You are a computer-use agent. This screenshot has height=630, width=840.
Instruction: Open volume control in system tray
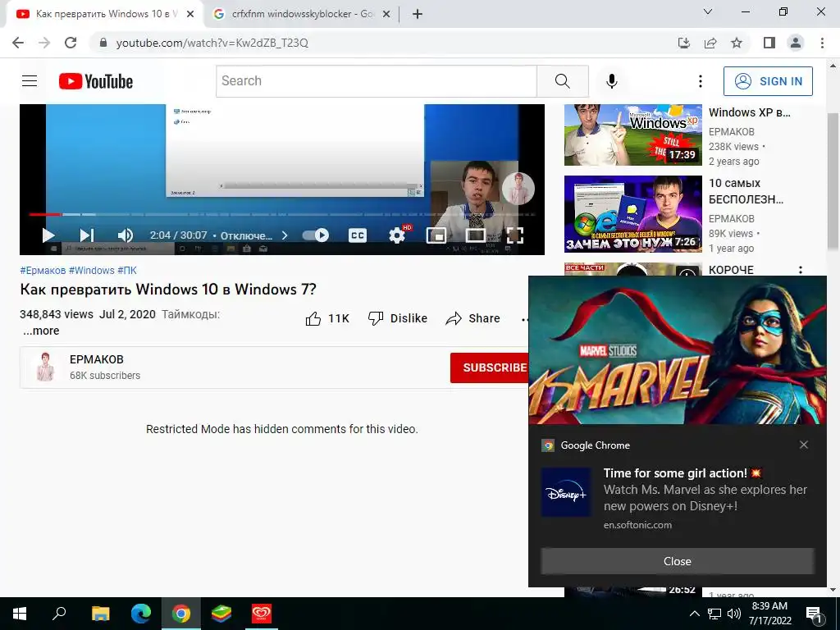click(x=734, y=614)
